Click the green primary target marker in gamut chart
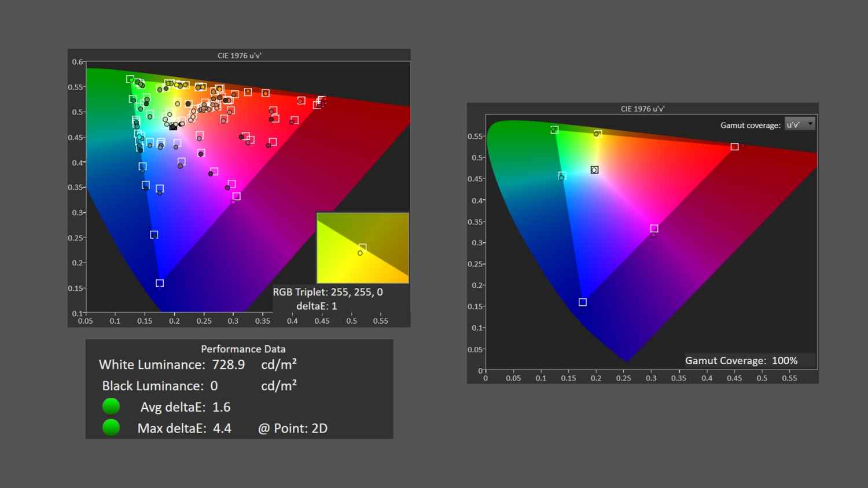This screenshot has width=868, height=488. pos(554,130)
